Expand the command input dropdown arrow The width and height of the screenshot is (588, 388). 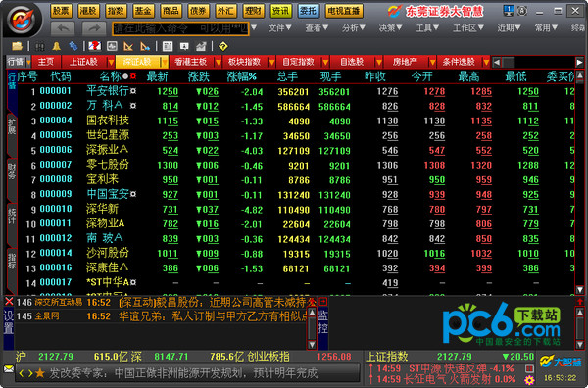coord(254,27)
